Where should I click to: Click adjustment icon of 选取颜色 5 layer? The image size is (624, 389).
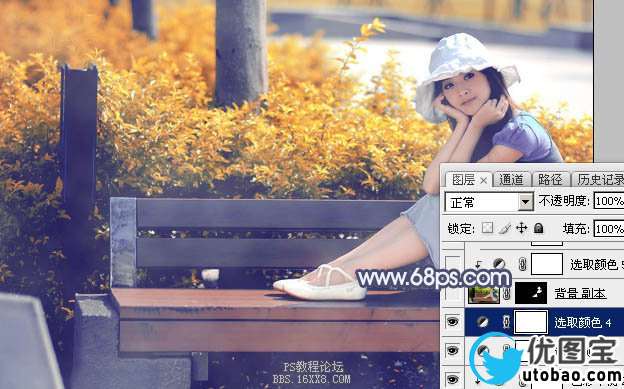point(499,264)
